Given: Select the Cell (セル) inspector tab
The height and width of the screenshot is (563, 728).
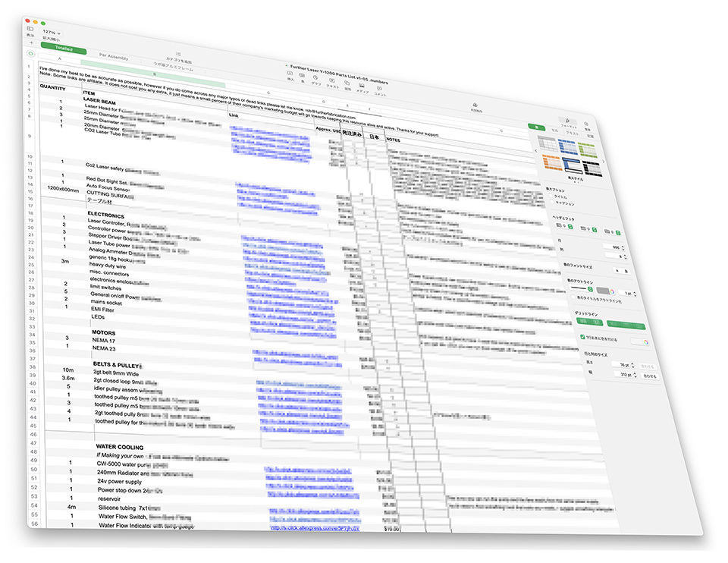Looking at the screenshot, I should [x=554, y=130].
